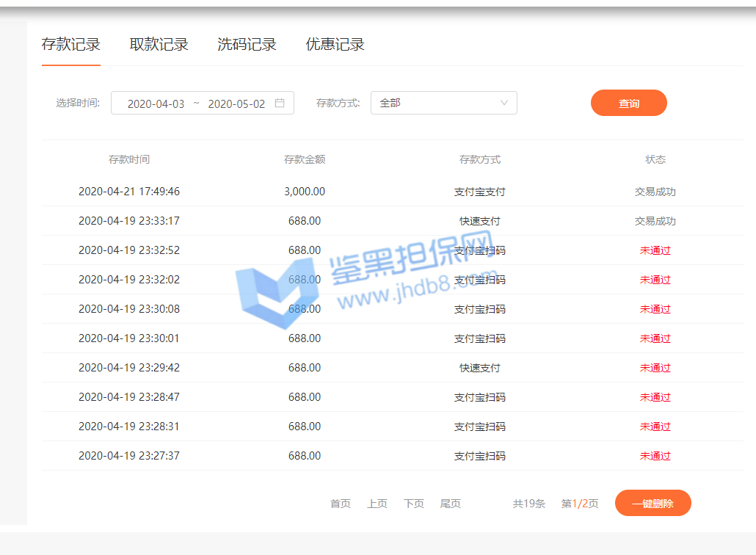
Task: Click 上页 previous page link
Action: click(x=377, y=504)
